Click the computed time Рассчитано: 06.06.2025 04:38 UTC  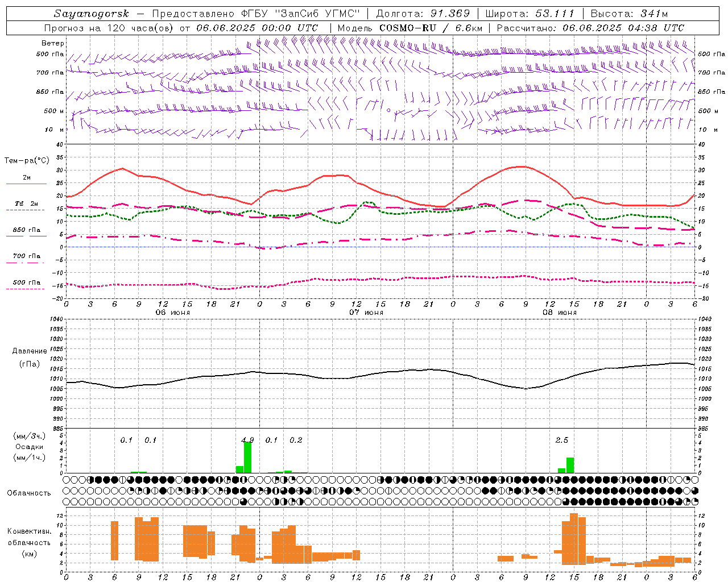(590, 28)
